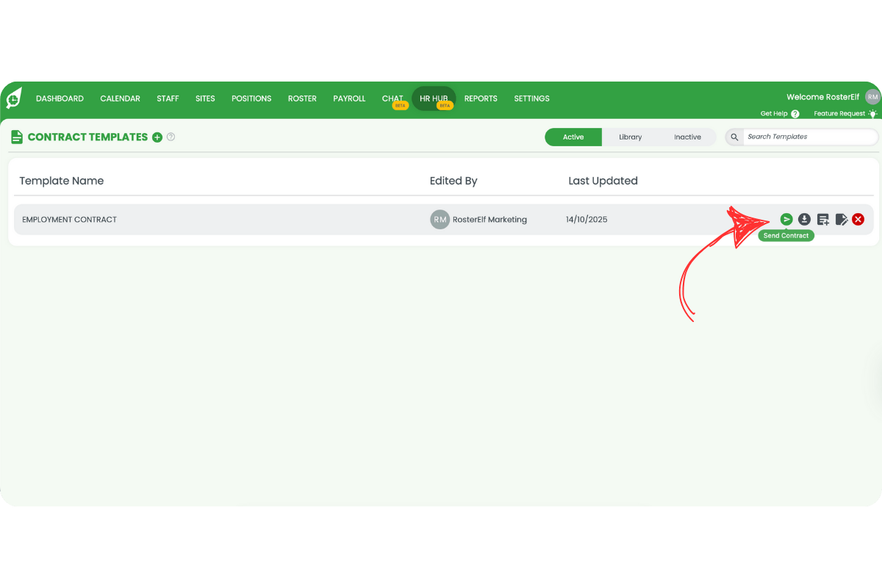Click the Feature Request link
This screenshot has height=588, width=882.
pos(839,113)
